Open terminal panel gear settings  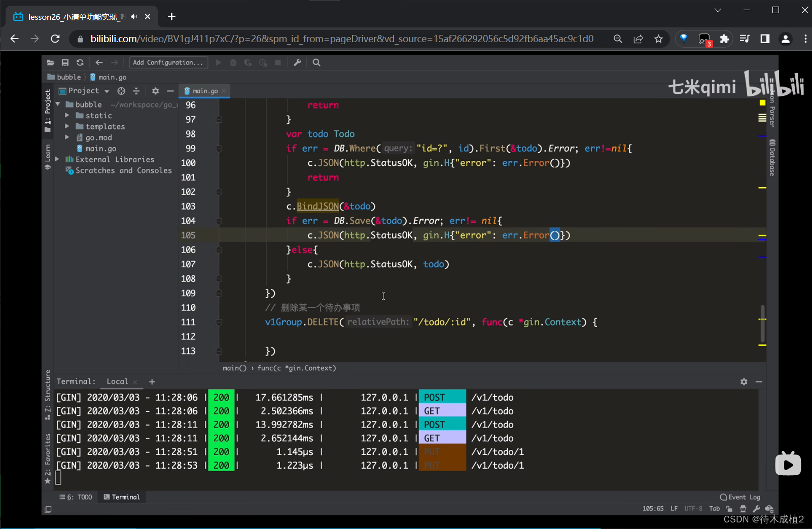(744, 381)
